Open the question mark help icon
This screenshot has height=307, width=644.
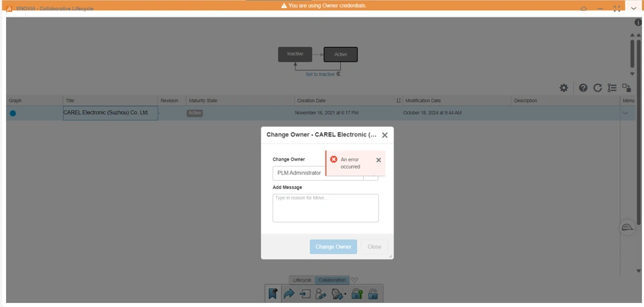583,87
